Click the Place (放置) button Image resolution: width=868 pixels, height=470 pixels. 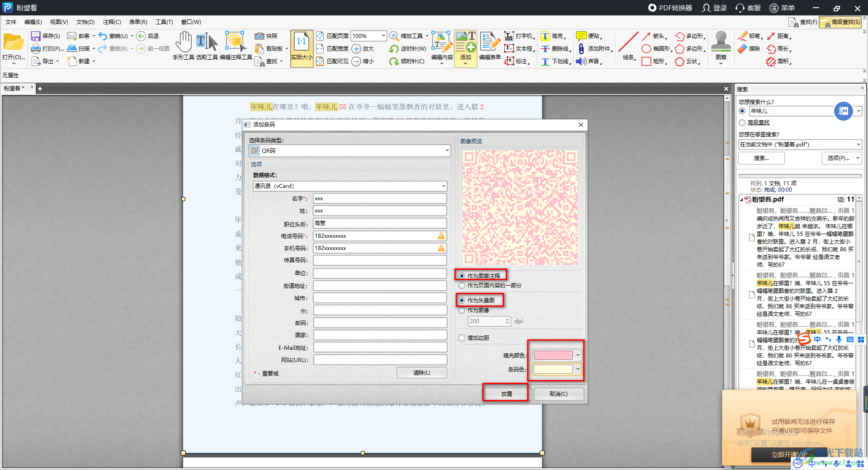pyautogui.click(x=506, y=394)
